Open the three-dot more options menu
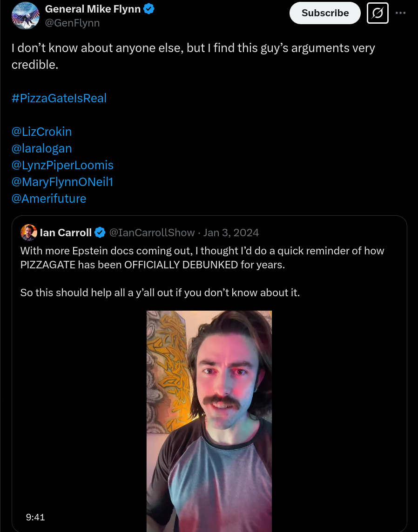This screenshot has width=418, height=532. [x=401, y=13]
